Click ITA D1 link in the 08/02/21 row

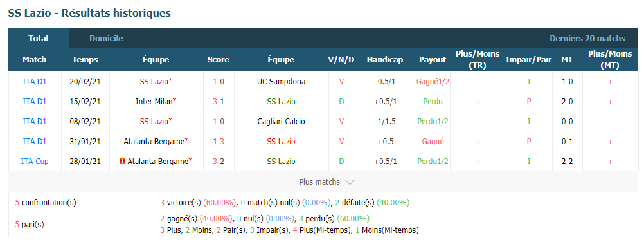tap(35, 122)
